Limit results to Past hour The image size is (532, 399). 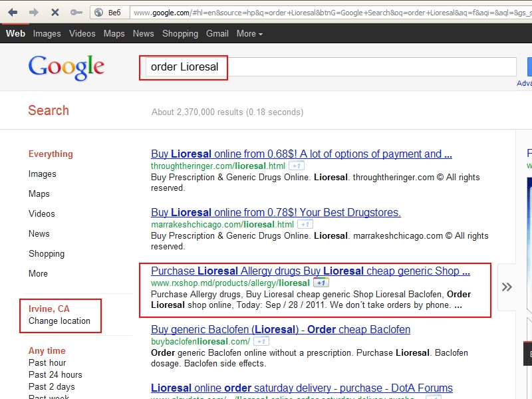[47, 362]
